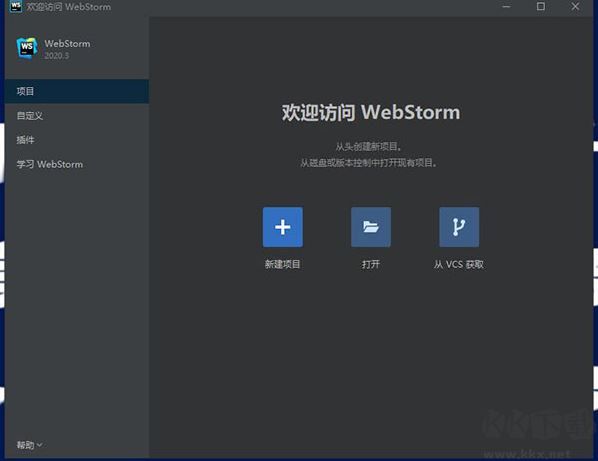Viewport: 598px width, 461px height.
Task: Click the 从 VCS 获取 label
Action: click(x=459, y=264)
